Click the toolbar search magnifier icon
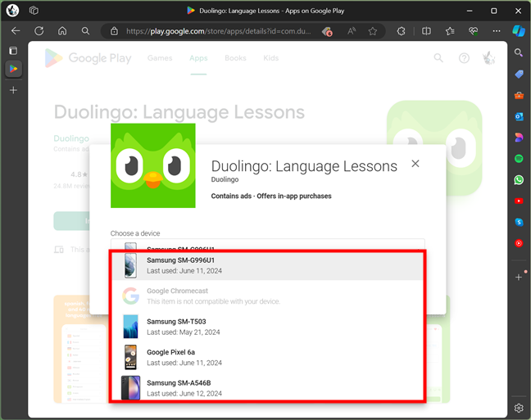The width and height of the screenshot is (531, 420). tap(86, 31)
